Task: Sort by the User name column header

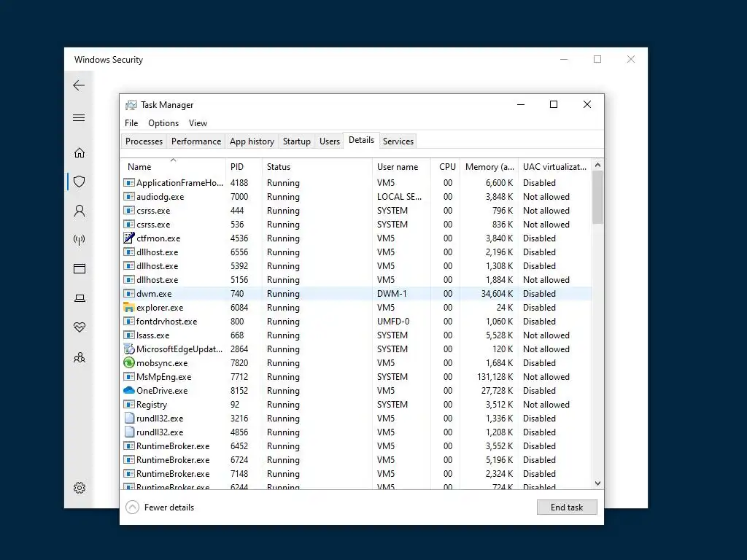Action: [401, 167]
